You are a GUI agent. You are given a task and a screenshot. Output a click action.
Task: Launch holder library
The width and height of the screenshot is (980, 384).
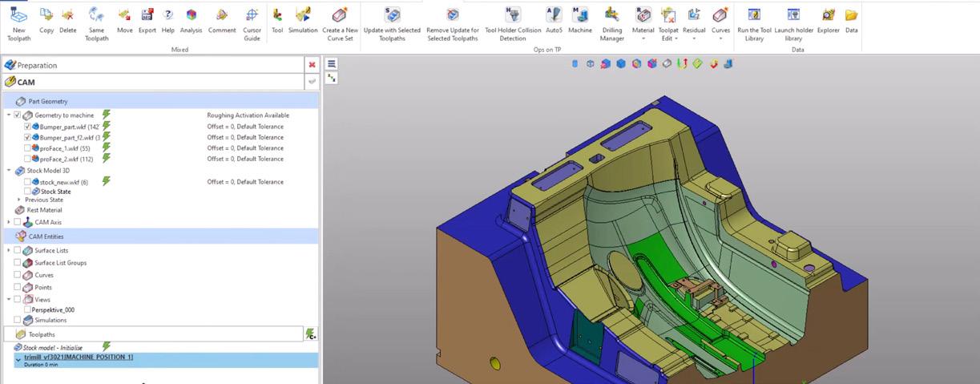793,22
